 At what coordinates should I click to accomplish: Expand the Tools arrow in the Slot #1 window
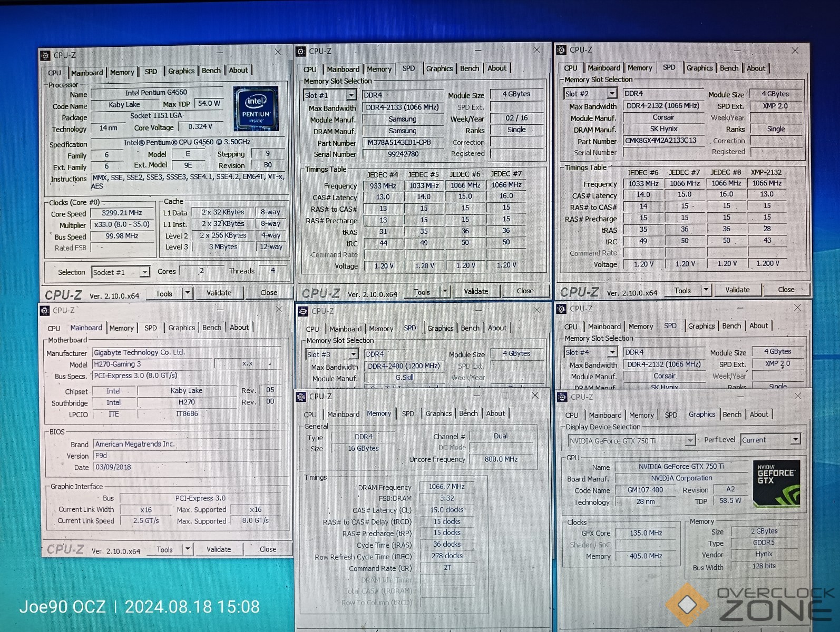pos(445,291)
